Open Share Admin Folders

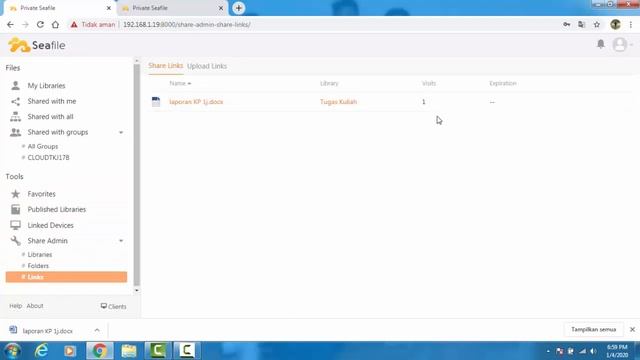38,266
